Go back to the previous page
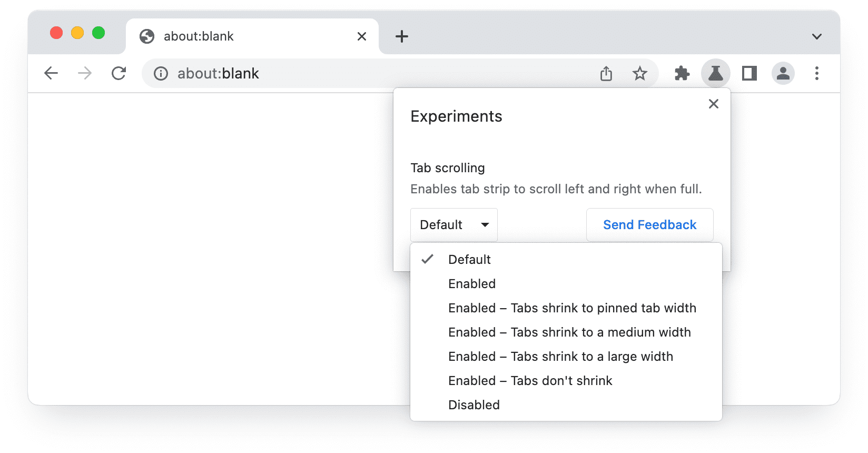The height and width of the screenshot is (453, 868). click(x=51, y=73)
